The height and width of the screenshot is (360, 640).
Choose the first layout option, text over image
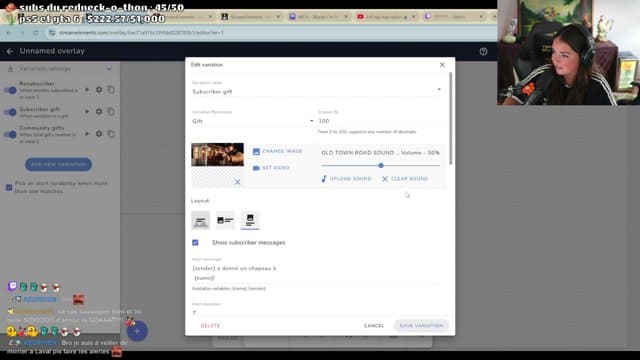click(x=200, y=221)
